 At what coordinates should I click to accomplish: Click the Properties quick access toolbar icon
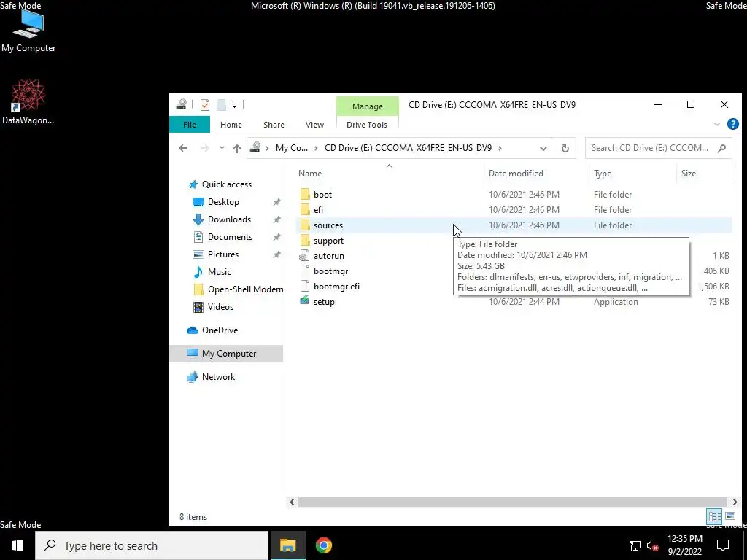pyautogui.click(x=205, y=105)
